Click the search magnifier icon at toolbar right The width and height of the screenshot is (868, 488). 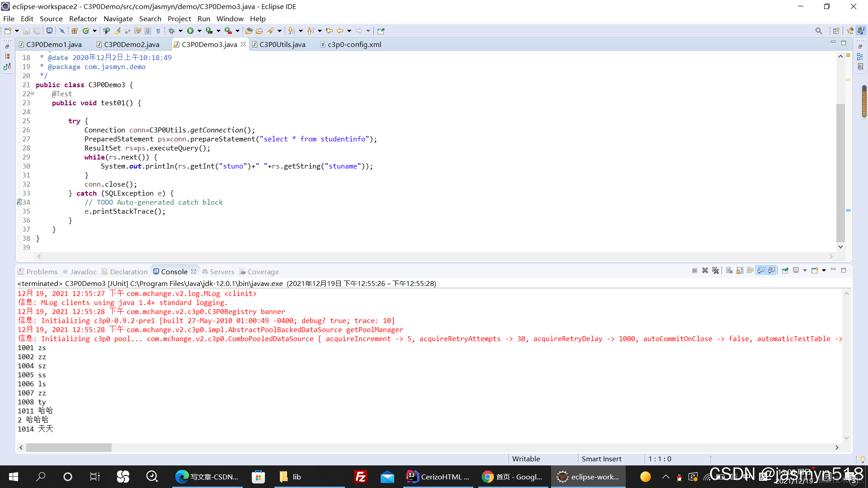pos(819,31)
